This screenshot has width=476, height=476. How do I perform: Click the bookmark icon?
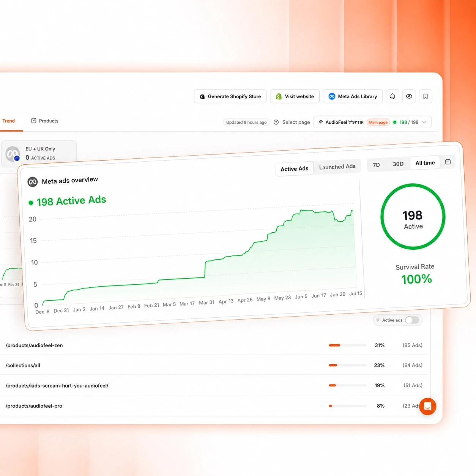pos(426,96)
